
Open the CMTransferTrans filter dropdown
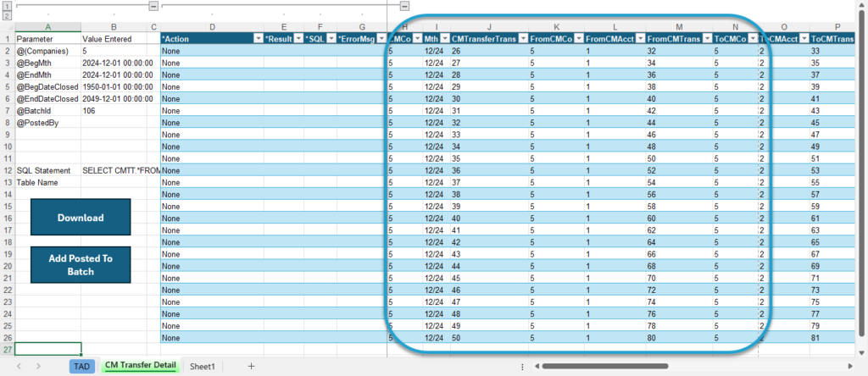click(x=522, y=39)
